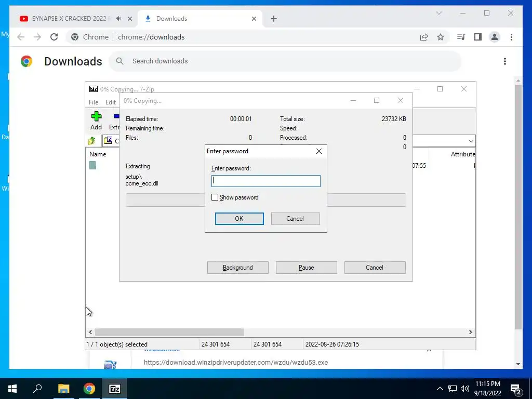Screen dimensions: 532x399
Task: Confirm the password with OK button
Action: [239, 219]
